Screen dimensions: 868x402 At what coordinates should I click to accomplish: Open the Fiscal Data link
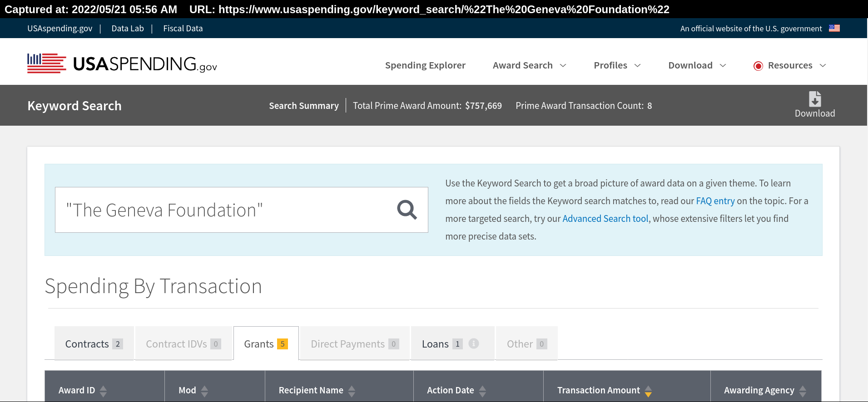click(183, 28)
